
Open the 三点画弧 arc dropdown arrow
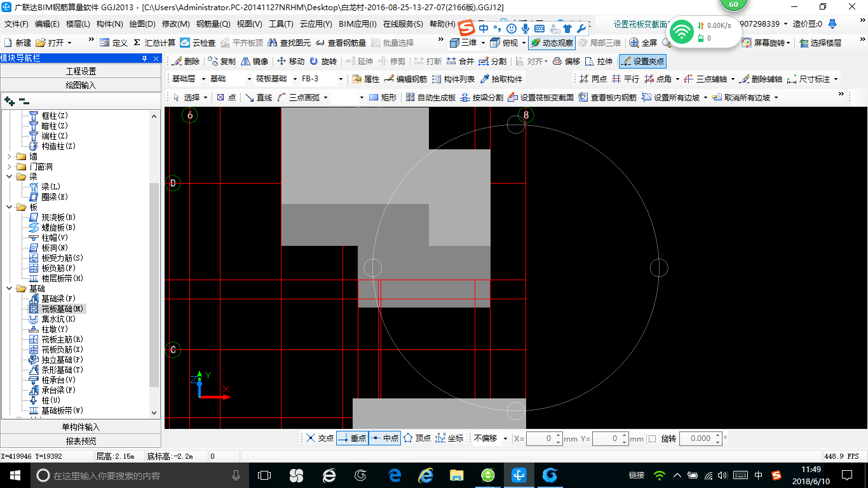pos(325,97)
